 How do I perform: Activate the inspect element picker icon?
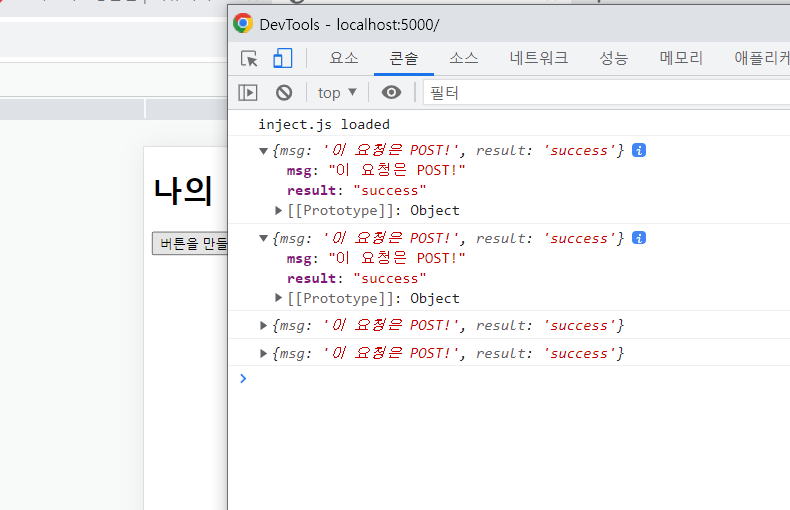tap(249, 58)
